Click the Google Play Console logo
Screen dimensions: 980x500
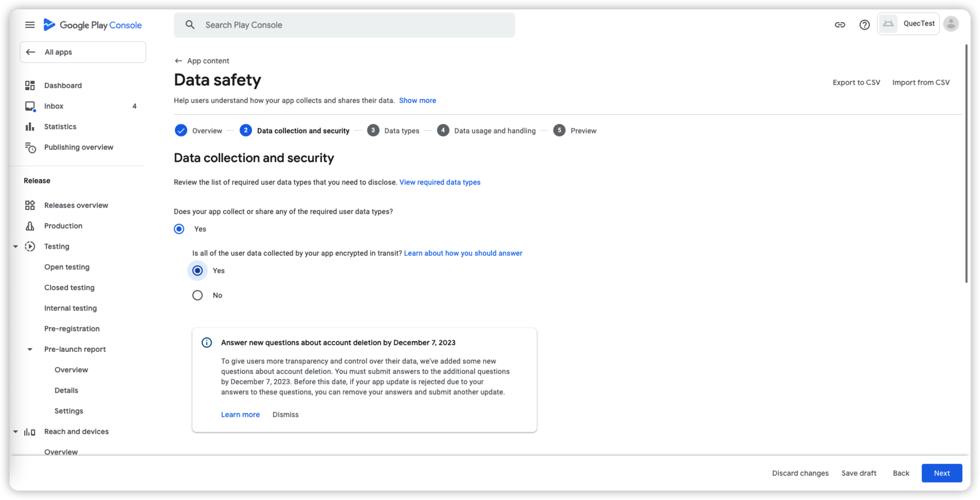93,25
